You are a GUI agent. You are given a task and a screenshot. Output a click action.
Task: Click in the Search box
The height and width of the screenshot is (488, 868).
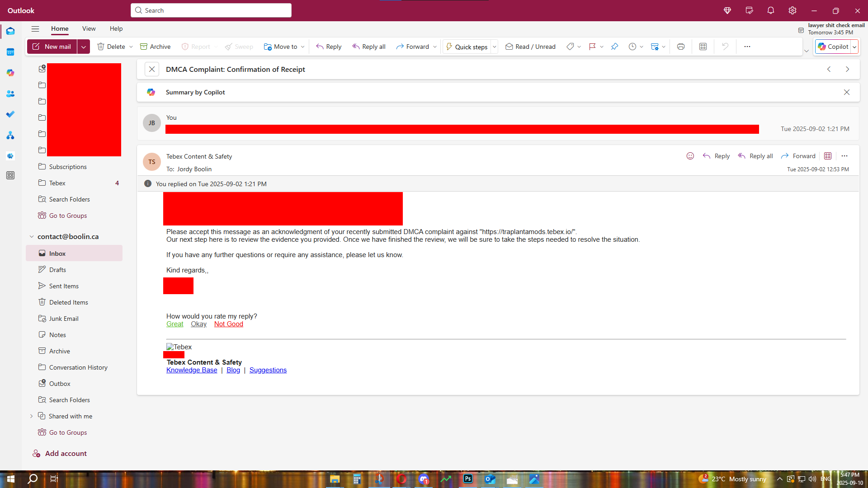[x=211, y=10]
